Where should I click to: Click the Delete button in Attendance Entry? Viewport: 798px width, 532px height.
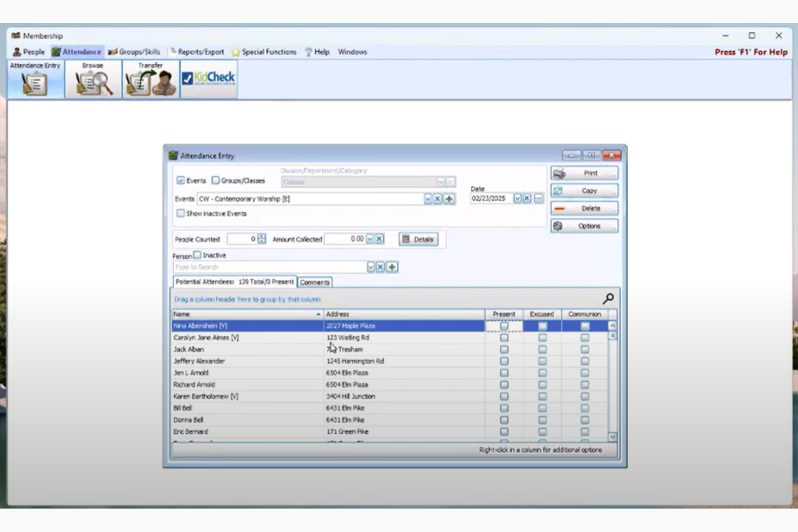[x=584, y=209]
